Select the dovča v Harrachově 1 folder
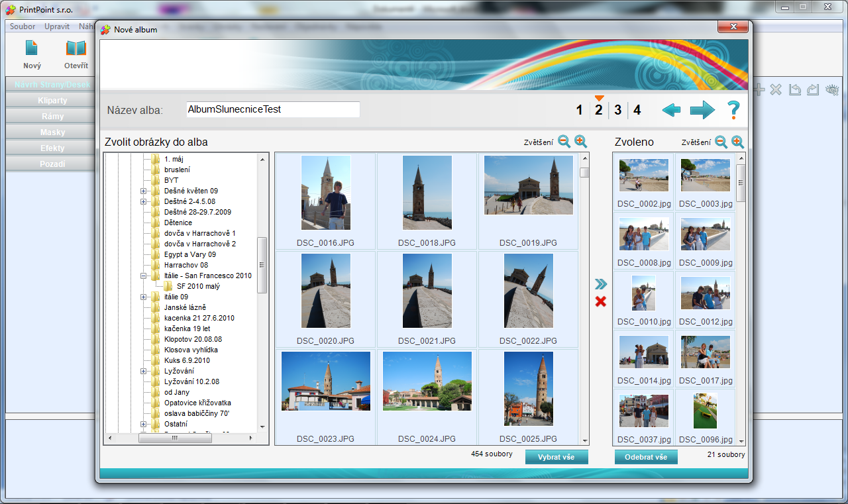The width and height of the screenshot is (848, 504). 200,233
